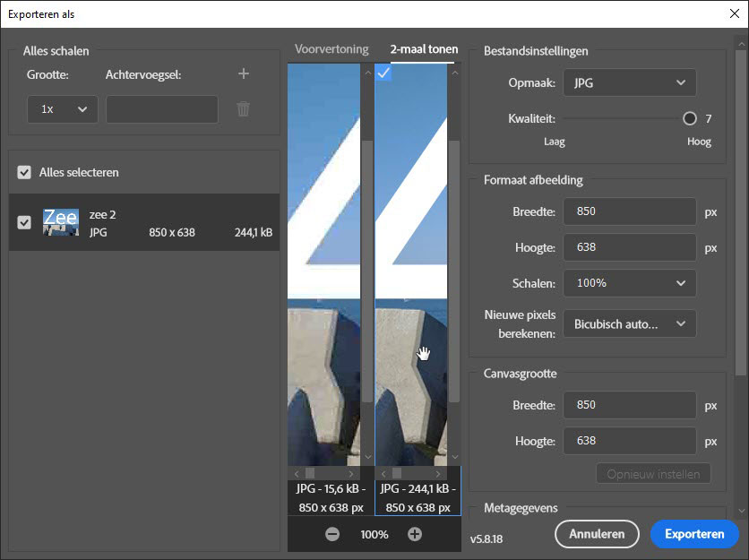
Task: Click the 244,1 kB file size in asset row
Action: click(254, 233)
